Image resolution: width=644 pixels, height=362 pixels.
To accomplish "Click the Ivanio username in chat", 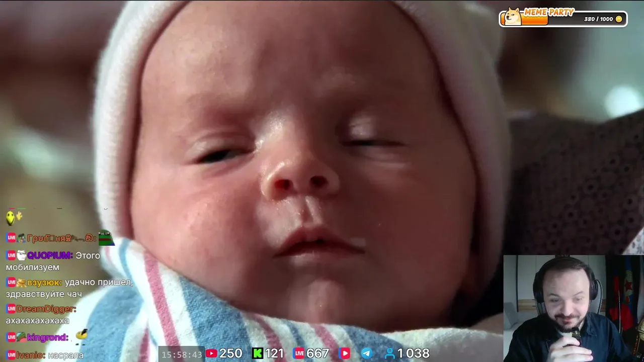I will (x=31, y=355).
